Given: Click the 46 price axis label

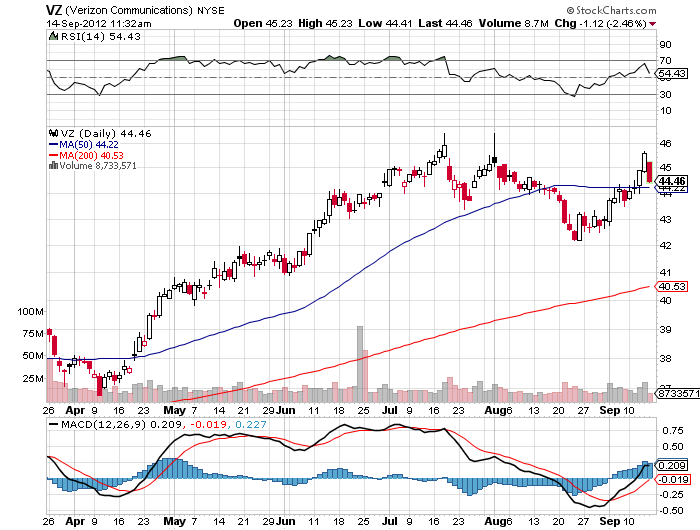Looking at the screenshot, I should point(665,143).
